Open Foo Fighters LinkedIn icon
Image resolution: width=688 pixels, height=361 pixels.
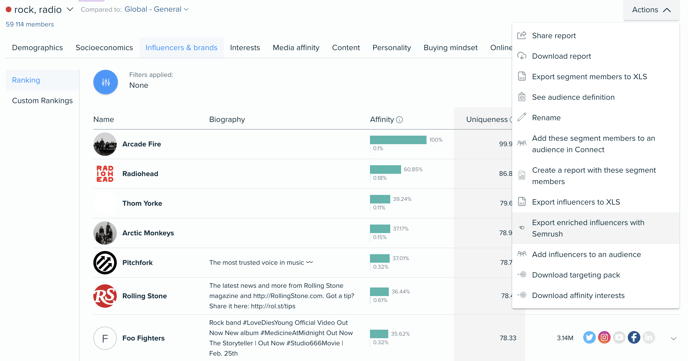tap(649, 337)
